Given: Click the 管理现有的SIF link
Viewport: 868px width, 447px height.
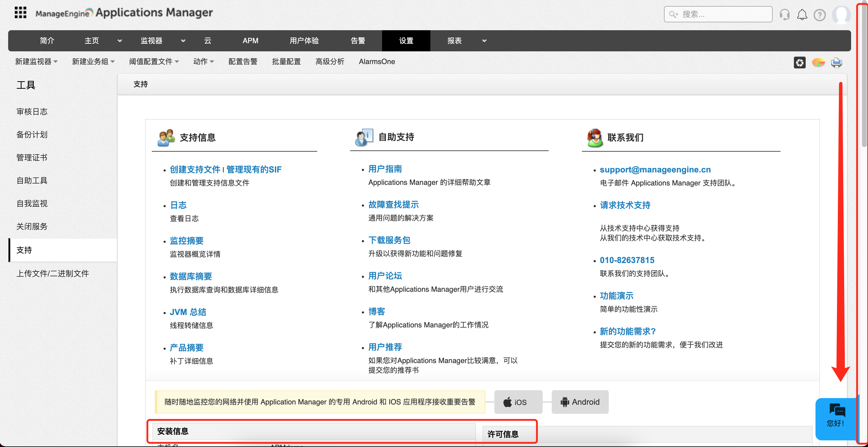Looking at the screenshot, I should click(254, 169).
